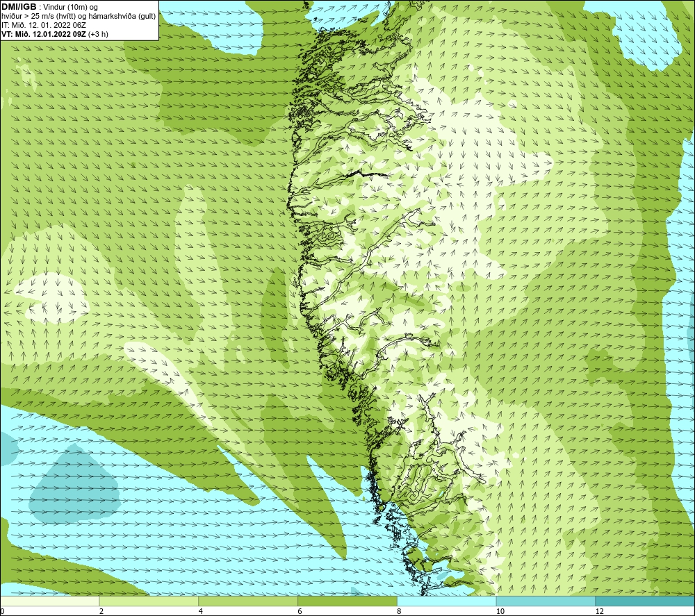Click the 2–4 m/s light green legend swatch
Image resolution: width=695 pixels, height=616 pixels.
click(x=149, y=601)
